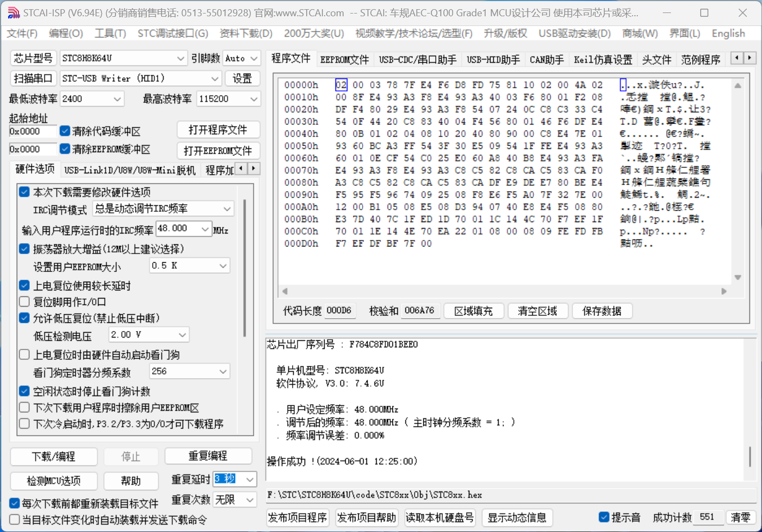Click 打开EEPROM文件 button
The image size is (762, 532).
[x=218, y=150]
